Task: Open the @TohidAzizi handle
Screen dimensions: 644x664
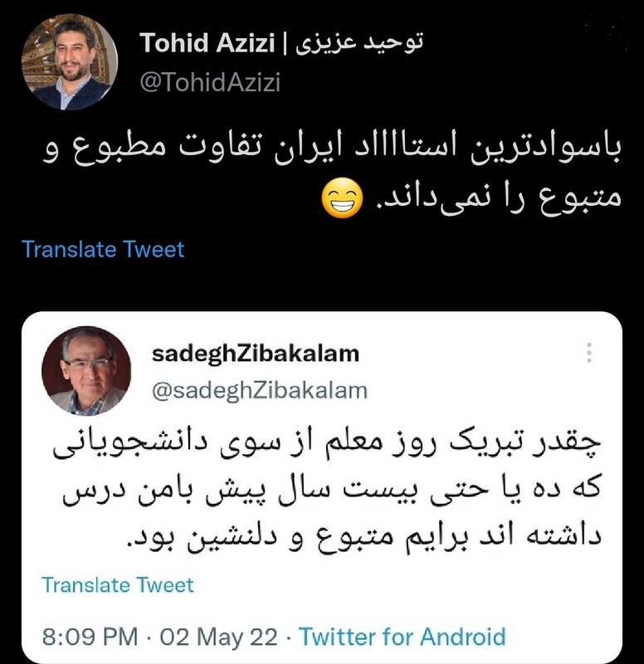Action: [x=210, y=81]
